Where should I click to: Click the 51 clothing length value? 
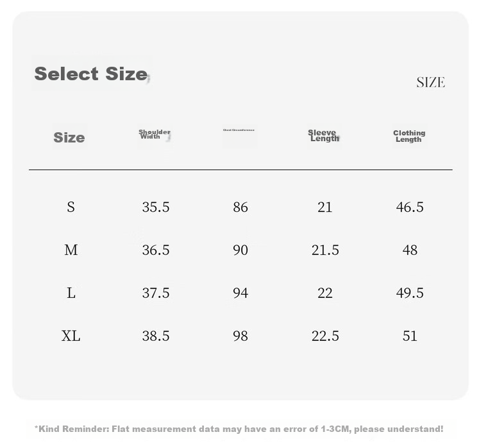pyautogui.click(x=410, y=336)
